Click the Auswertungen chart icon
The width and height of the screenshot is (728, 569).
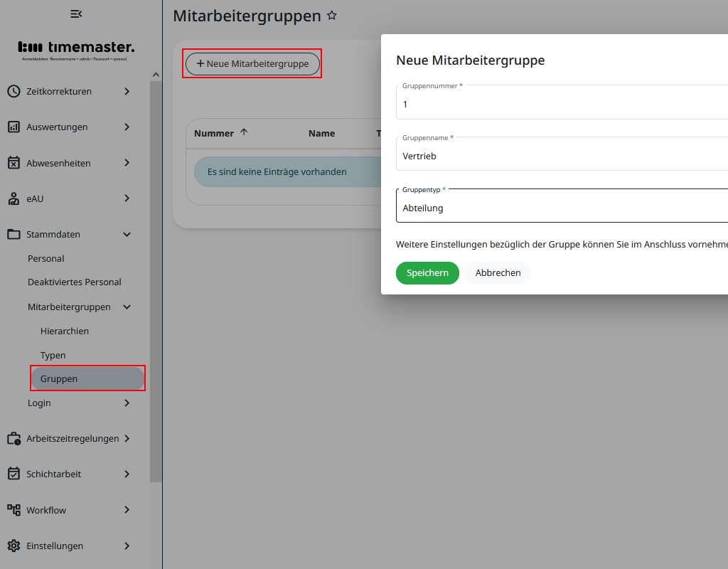tap(14, 127)
